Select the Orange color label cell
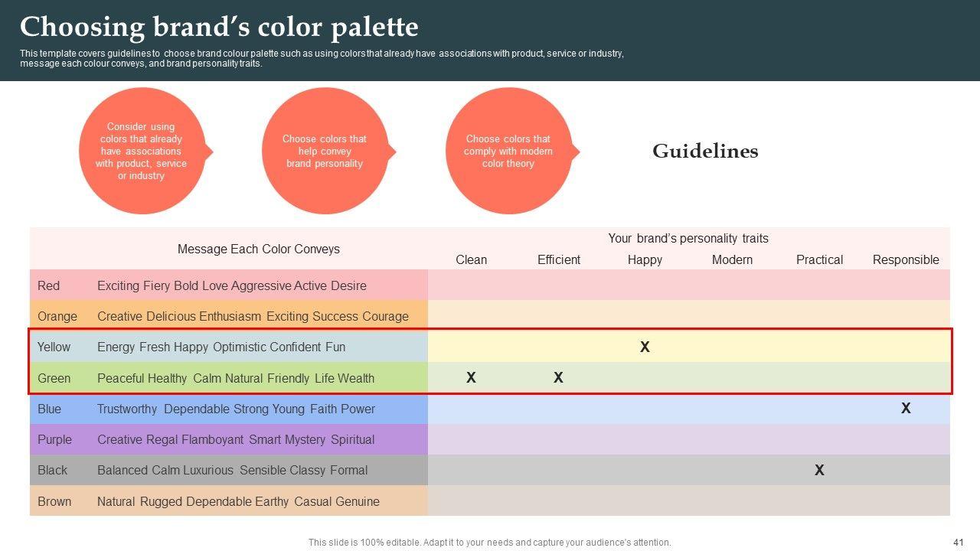The width and height of the screenshot is (980, 551). (57, 316)
